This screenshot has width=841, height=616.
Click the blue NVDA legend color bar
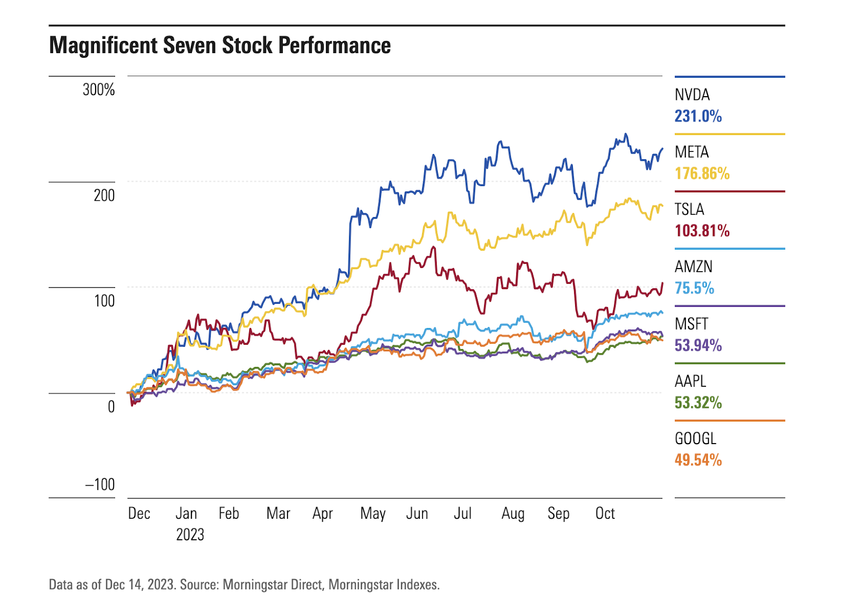click(730, 77)
